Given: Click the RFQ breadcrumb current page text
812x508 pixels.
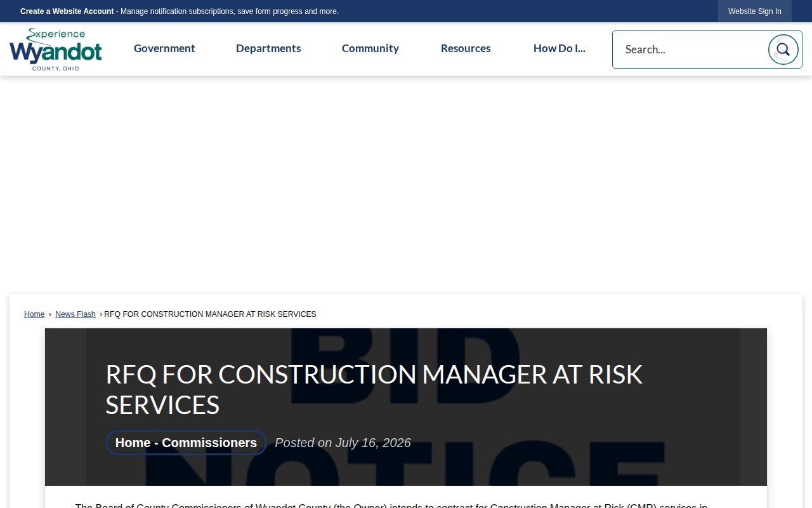Looking at the screenshot, I should coord(210,314).
